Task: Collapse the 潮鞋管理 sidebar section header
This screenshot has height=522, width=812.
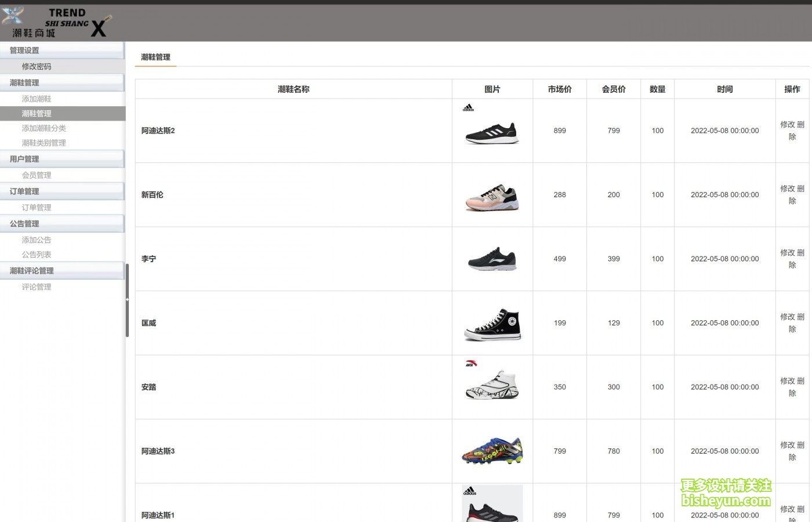Action: 62,83
